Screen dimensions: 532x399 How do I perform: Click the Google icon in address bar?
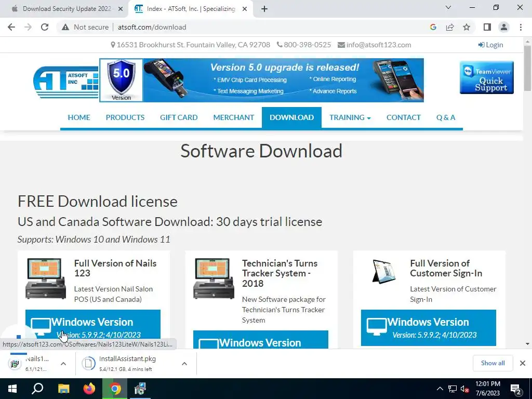[x=433, y=27]
